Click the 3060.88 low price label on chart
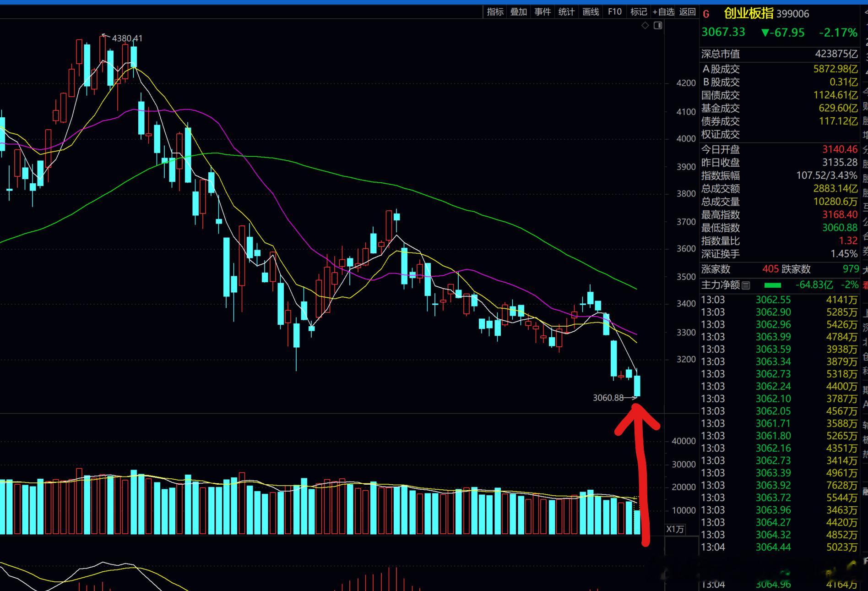Image resolution: width=868 pixels, height=591 pixels. 608,398
